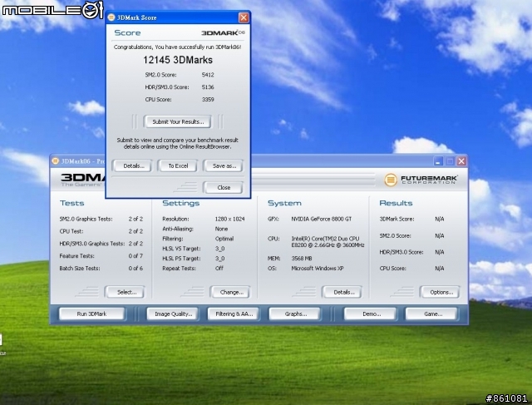Click resolution value 1280 x 1024

(x=229, y=219)
